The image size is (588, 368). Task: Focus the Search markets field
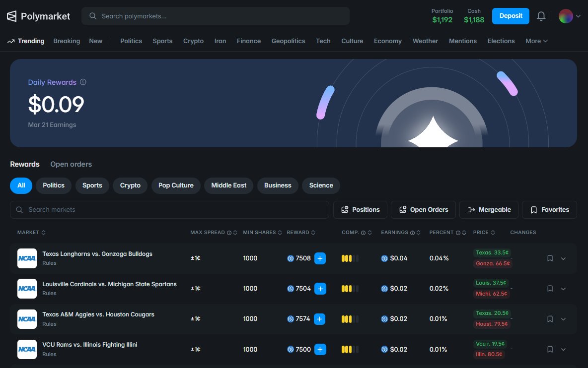169,210
